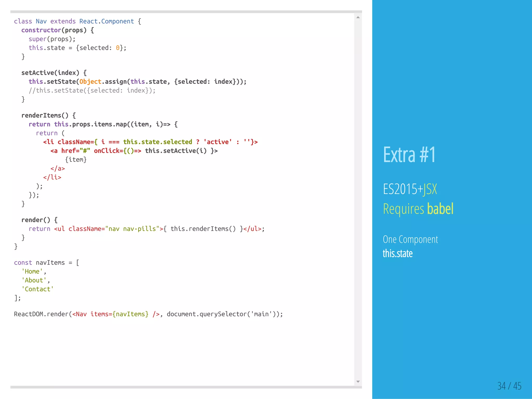Screen dimensions: 532x399
Task: Click the 'super(props);' line
Action: [x=52, y=39]
